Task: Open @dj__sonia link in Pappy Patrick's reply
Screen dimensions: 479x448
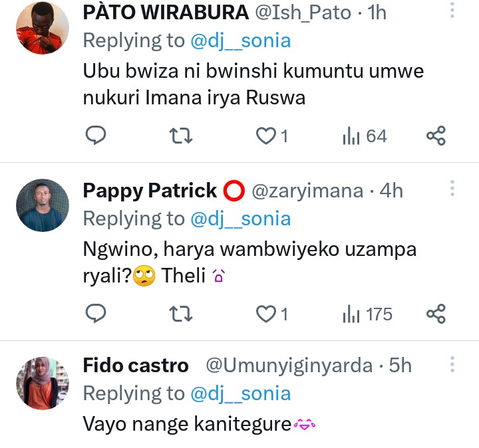Action: (x=241, y=218)
